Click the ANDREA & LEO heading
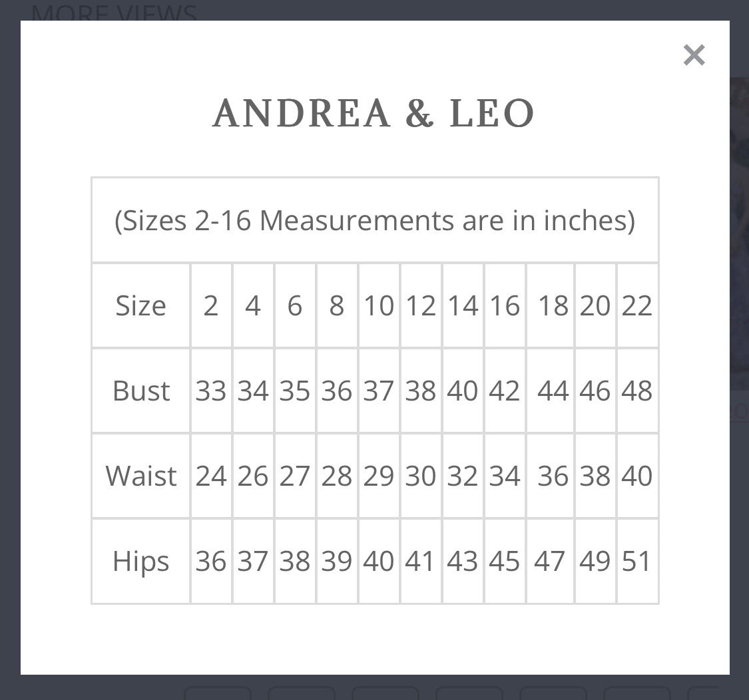This screenshot has height=700, width=749. (x=374, y=114)
